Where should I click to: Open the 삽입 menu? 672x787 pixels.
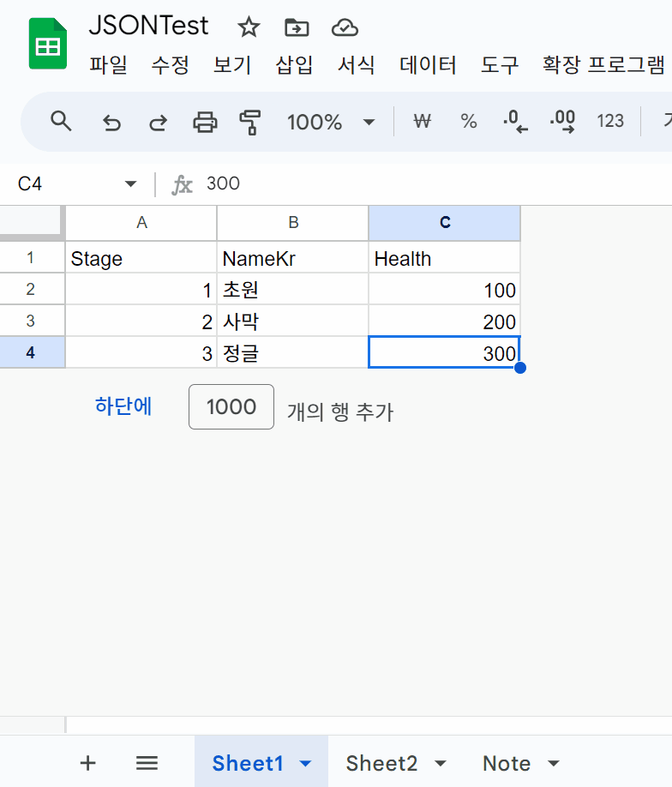point(294,65)
